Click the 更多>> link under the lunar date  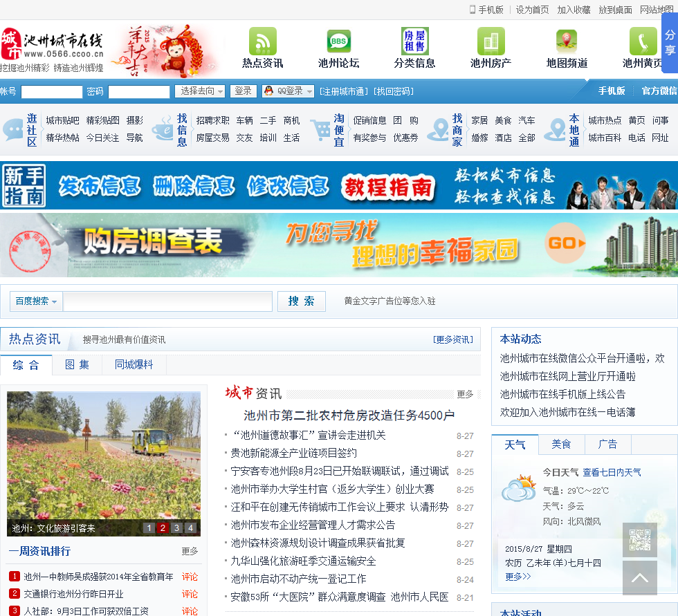tap(517, 577)
